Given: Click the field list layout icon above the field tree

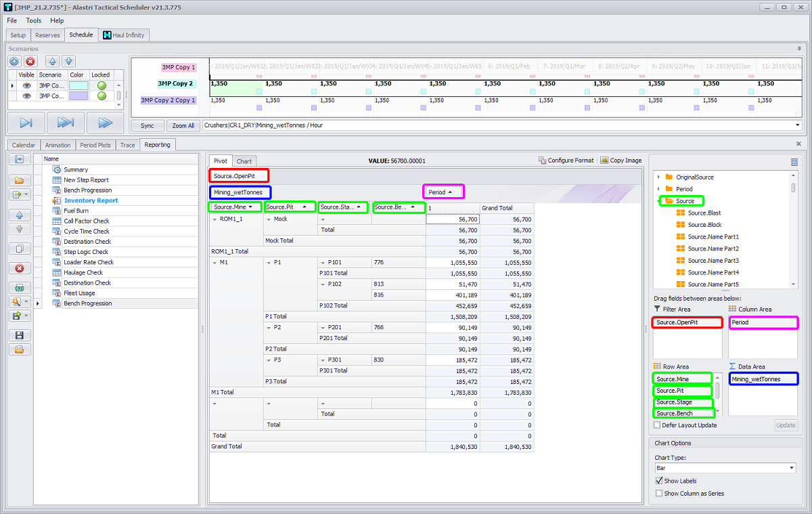Looking at the screenshot, I should (794, 162).
